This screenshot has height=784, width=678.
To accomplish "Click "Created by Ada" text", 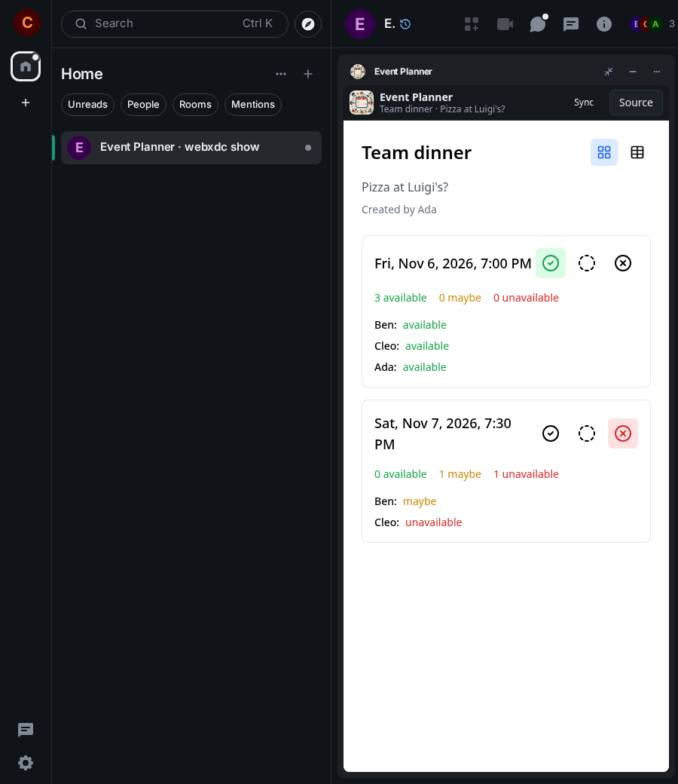I will coord(399,210).
